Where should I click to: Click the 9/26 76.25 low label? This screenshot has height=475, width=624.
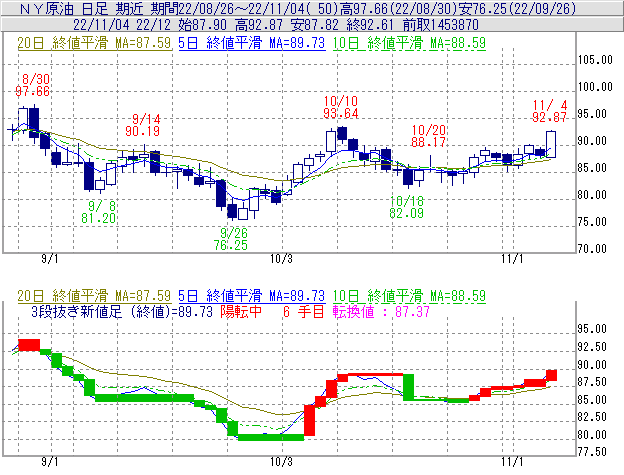(230, 239)
